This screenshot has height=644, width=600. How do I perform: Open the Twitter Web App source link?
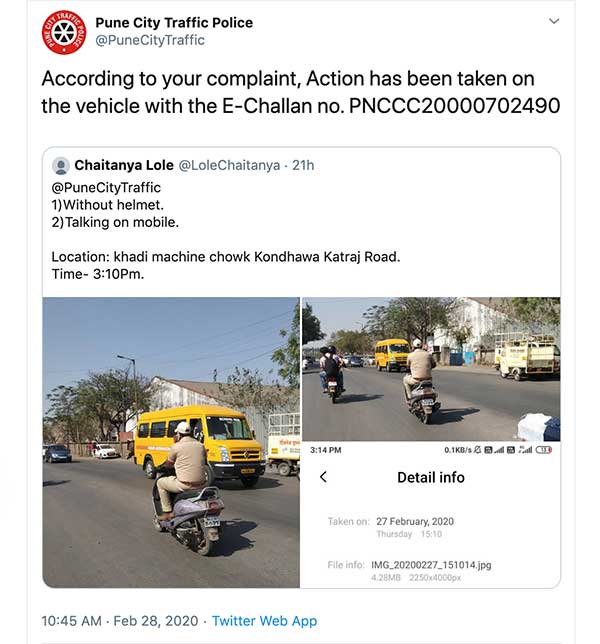click(x=264, y=621)
